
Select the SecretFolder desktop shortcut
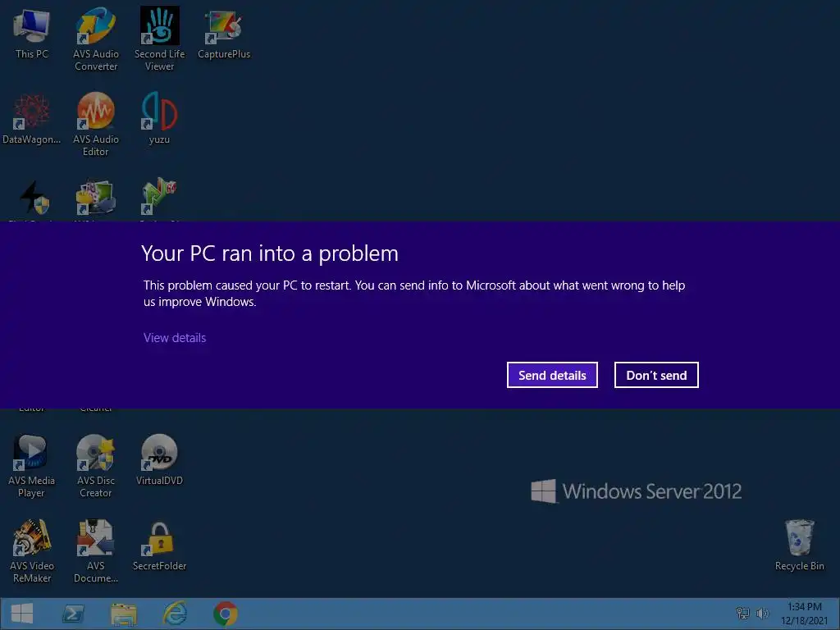coord(160,546)
